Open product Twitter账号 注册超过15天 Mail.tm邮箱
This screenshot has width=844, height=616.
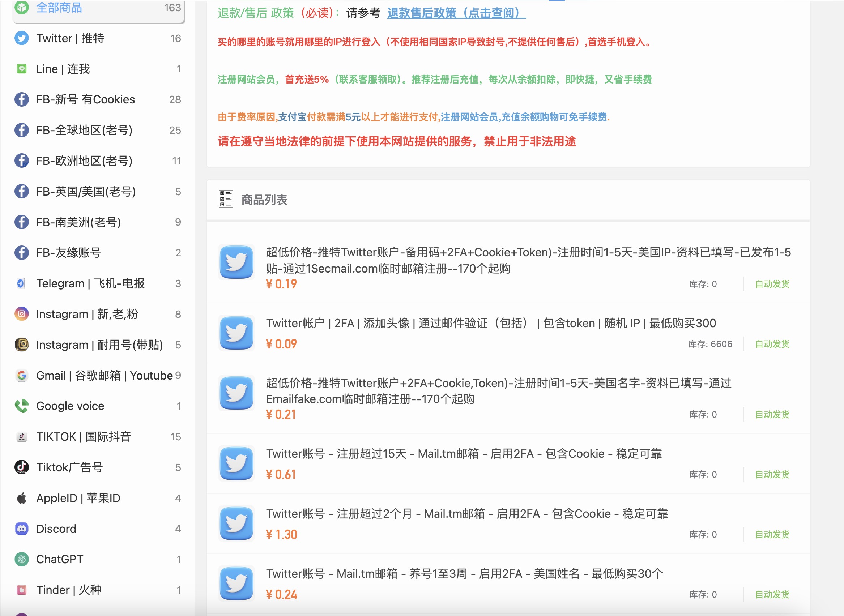464,453
